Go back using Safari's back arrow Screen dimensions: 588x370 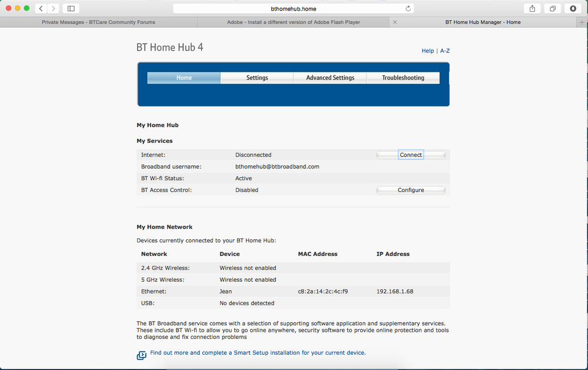coord(41,8)
